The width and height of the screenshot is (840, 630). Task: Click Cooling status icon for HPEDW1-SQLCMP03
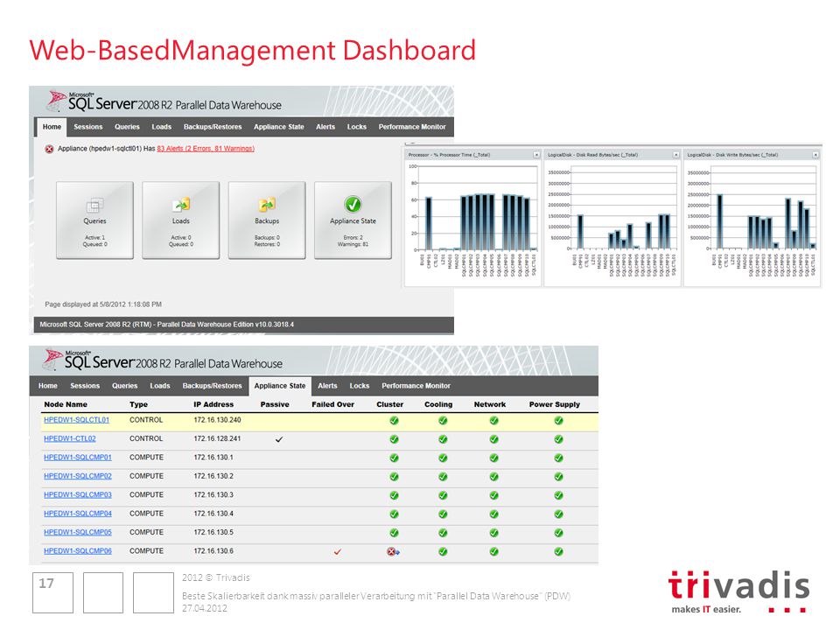[443, 495]
